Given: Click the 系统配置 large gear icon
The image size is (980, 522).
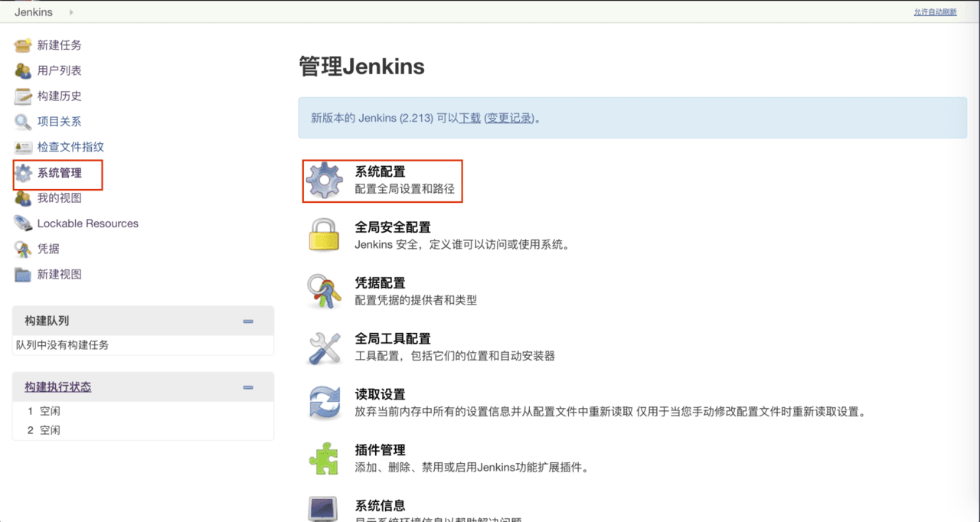Looking at the screenshot, I should (325, 181).
